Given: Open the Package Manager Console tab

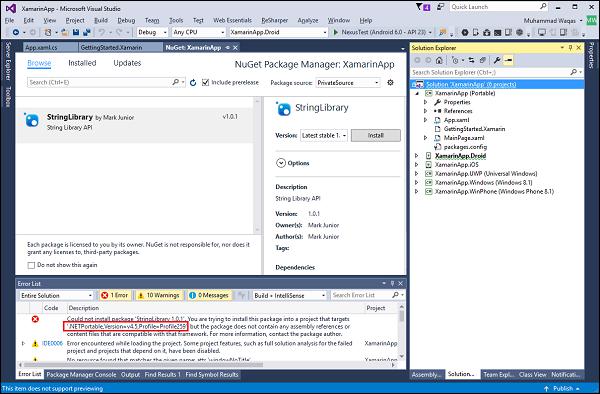Looking at the screenshot, I should [x=81, y=374].
